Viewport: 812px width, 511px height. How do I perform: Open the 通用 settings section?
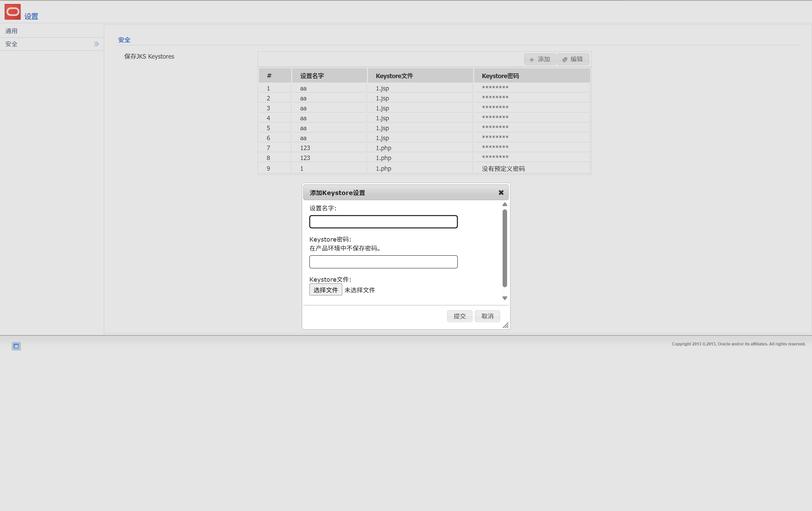tap(11, 31)
